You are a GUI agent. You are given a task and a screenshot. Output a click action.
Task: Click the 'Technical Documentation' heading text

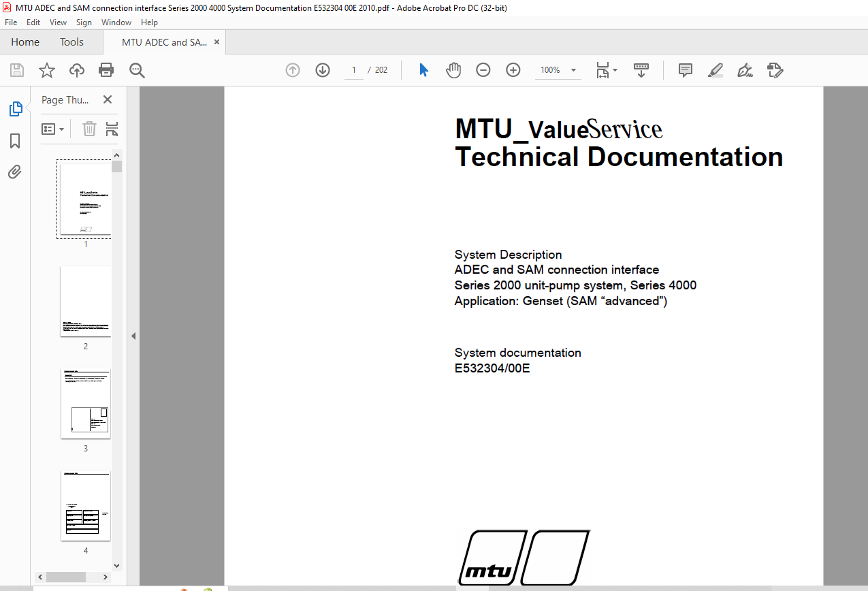click(619, 157)
